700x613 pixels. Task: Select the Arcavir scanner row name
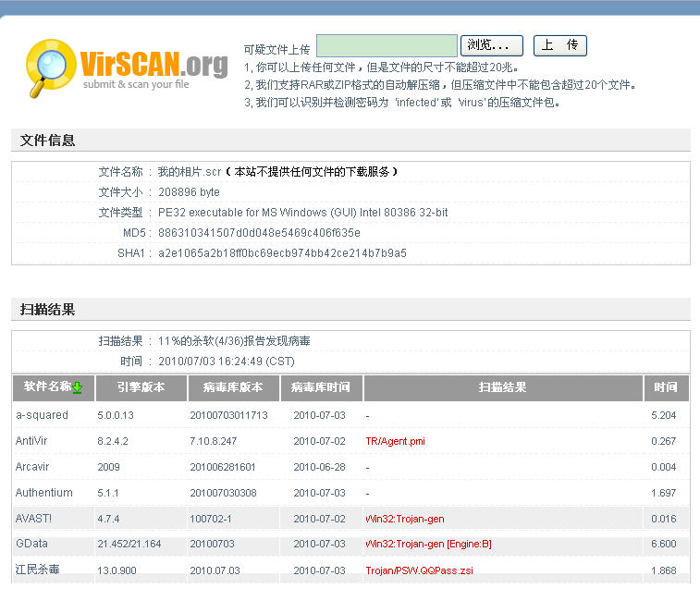tap(32, 467)
